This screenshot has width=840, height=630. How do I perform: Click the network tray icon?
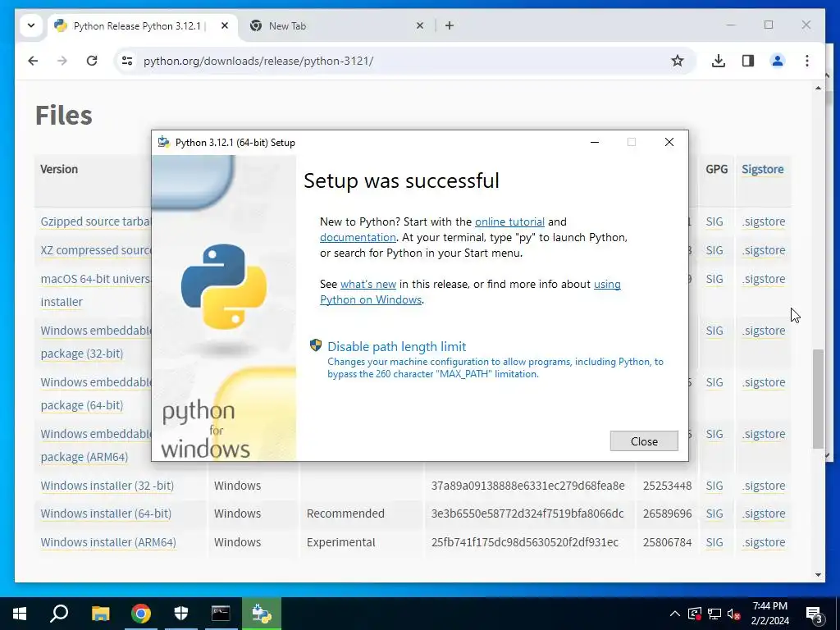(x=714, y=614)
